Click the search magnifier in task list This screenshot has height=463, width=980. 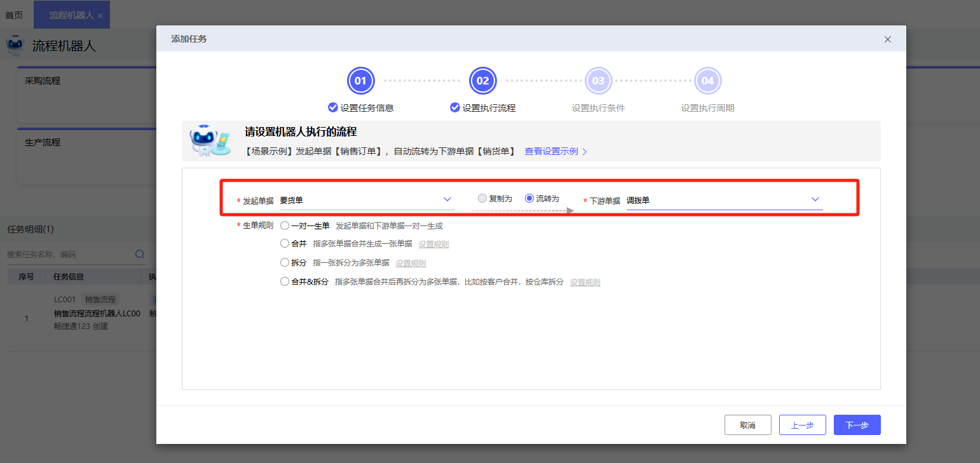[140, 254]
